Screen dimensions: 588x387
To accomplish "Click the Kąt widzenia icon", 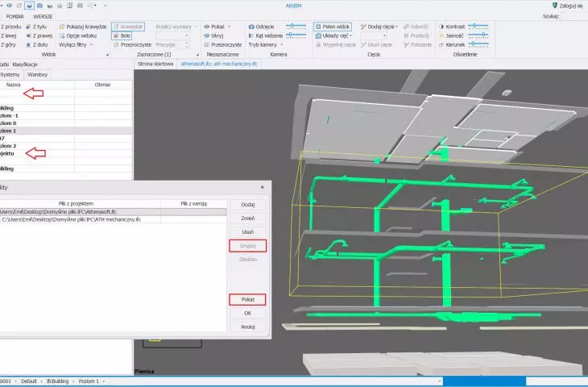I will pyautogui.click(x=251, y=35).
